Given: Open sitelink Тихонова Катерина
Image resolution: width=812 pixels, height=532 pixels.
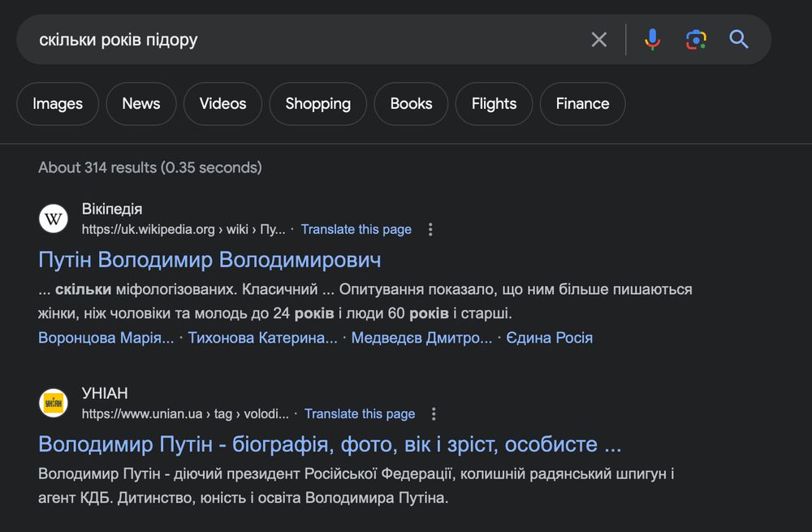Looking at the screenshot, I should [262, 338].
